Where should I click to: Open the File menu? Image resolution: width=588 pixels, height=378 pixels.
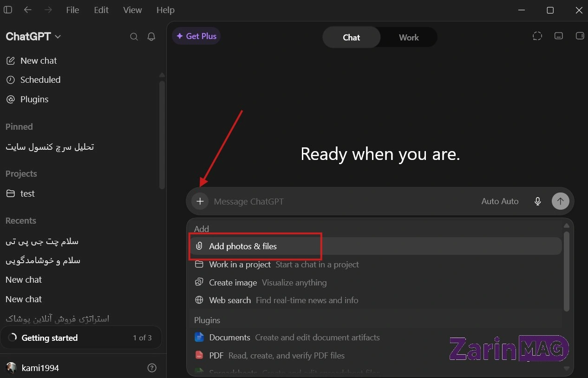(x=72, y=10)
